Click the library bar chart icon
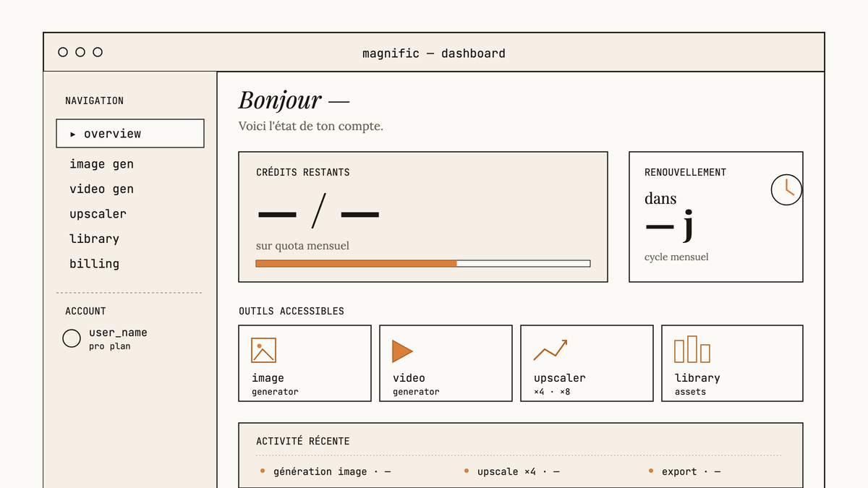The width and height of the screenshot is (868, 488). coord(692,349)
